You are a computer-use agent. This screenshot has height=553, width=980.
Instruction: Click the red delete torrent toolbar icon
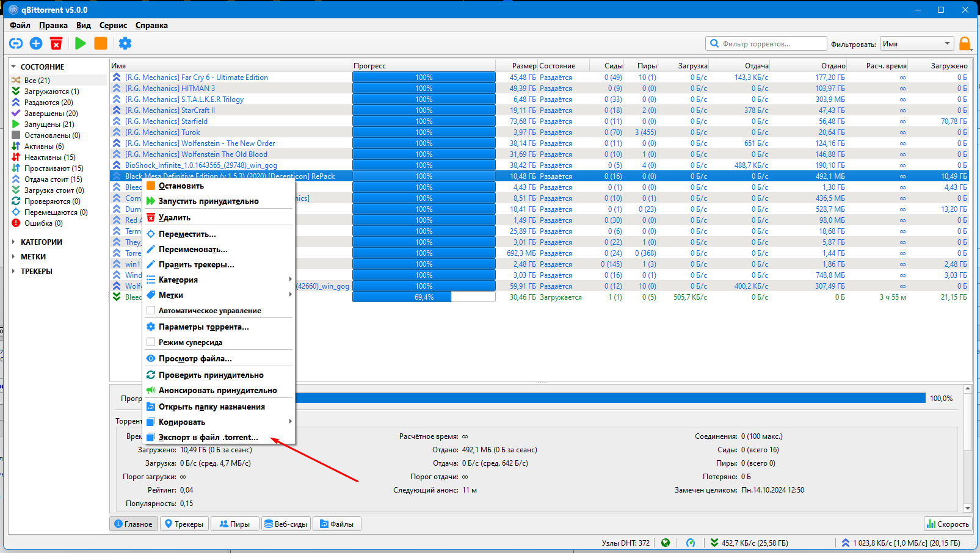(x=56, y=43)
